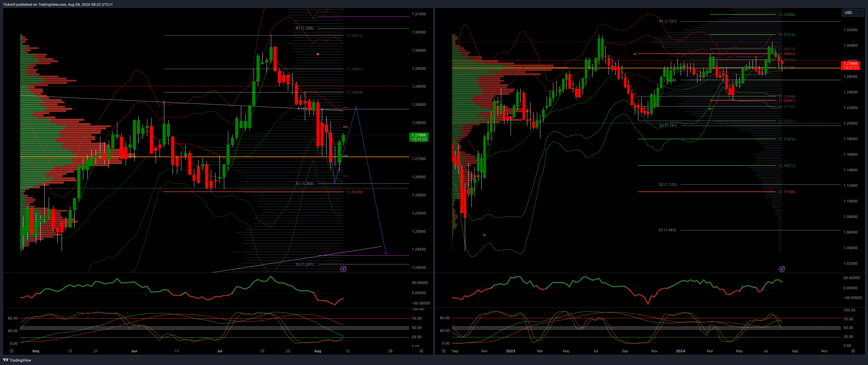Click the A auto-scale icon under right chart
This screenshot has height=365, width=868.
point(853,351)
